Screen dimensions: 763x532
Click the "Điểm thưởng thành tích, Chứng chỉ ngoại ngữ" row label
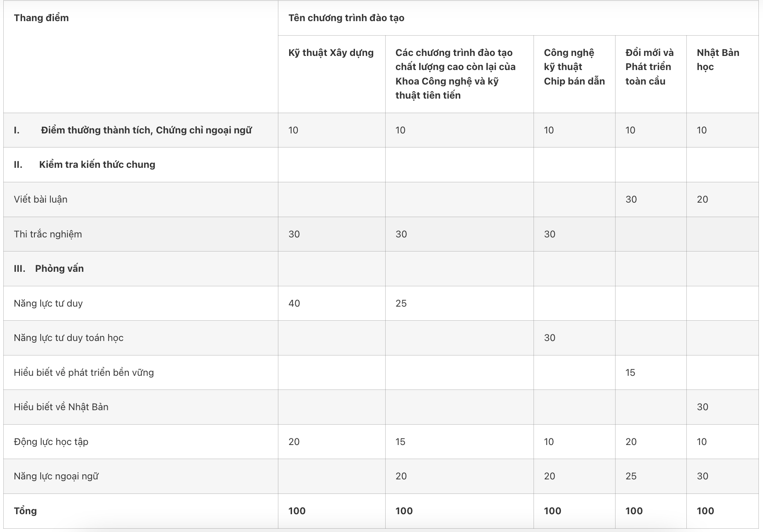(146, 130)
